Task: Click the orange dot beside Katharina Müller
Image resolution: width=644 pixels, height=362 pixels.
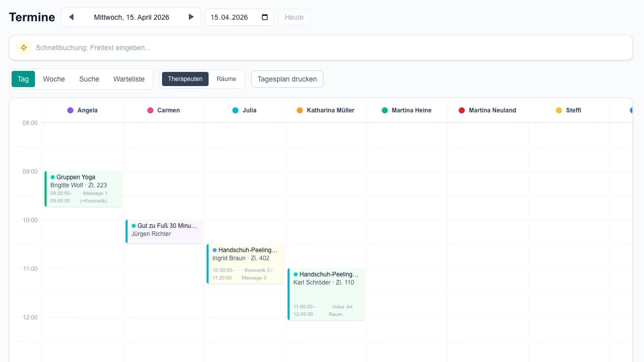Action: point(300,110)
